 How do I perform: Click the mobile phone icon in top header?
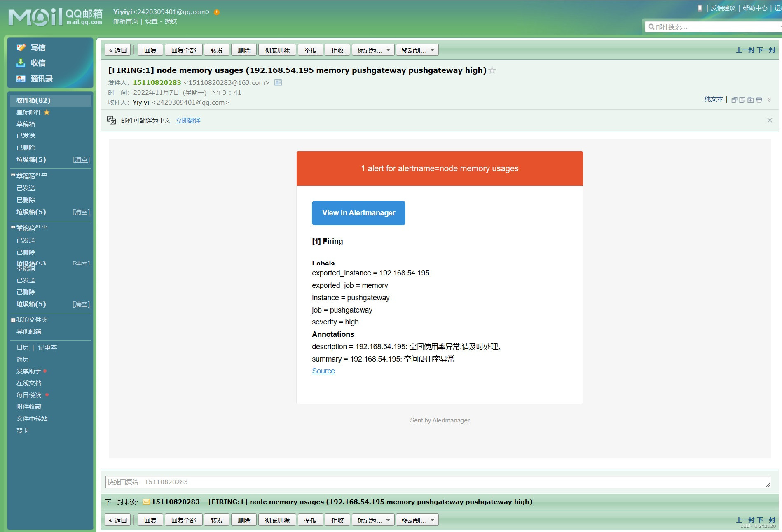[700, 8]
